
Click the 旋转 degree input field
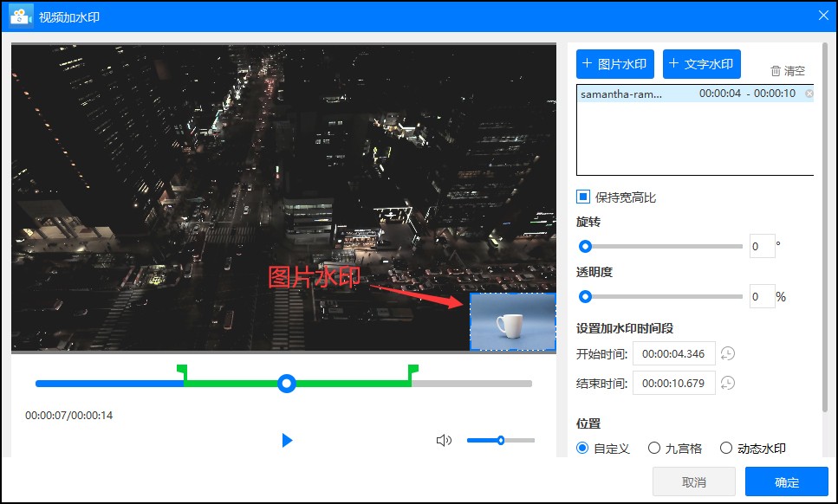point(762,247)
